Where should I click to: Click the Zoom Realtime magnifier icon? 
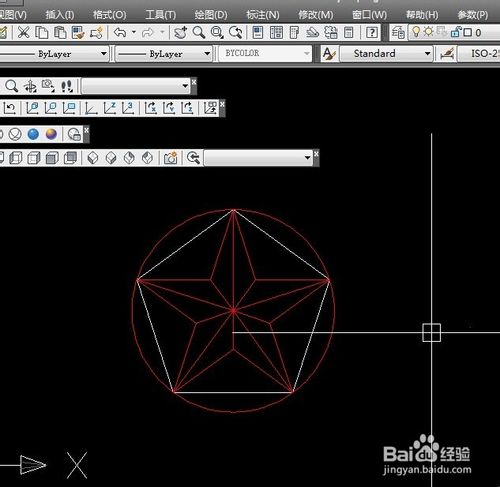(199, 33)
